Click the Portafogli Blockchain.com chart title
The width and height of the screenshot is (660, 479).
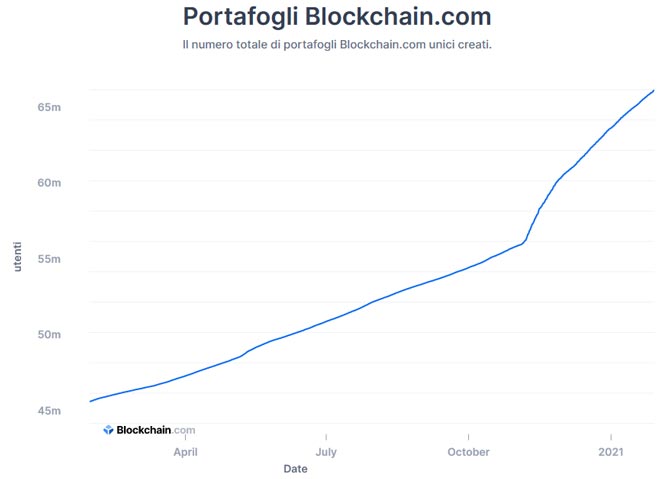[x=337, y=17]
